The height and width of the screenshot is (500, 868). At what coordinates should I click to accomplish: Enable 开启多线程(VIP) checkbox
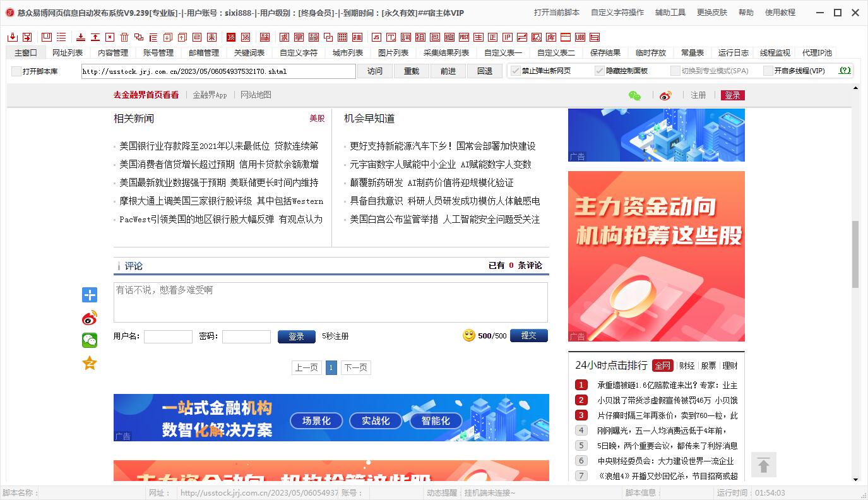(x=768, y=71)
